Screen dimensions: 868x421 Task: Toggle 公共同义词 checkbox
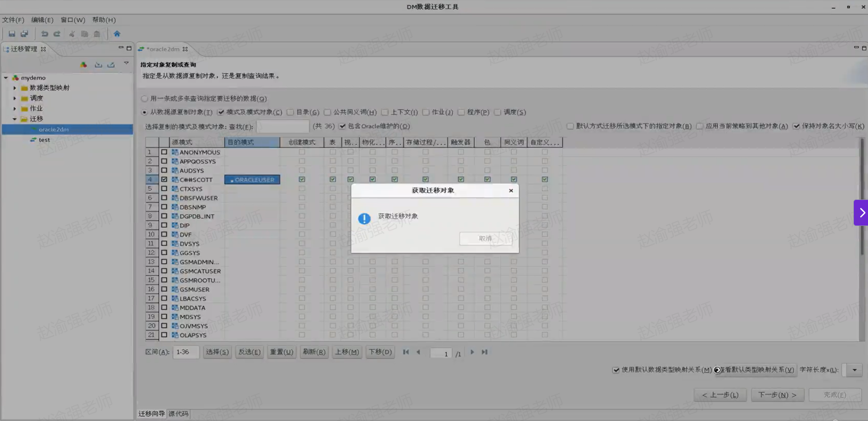point(327,112)
